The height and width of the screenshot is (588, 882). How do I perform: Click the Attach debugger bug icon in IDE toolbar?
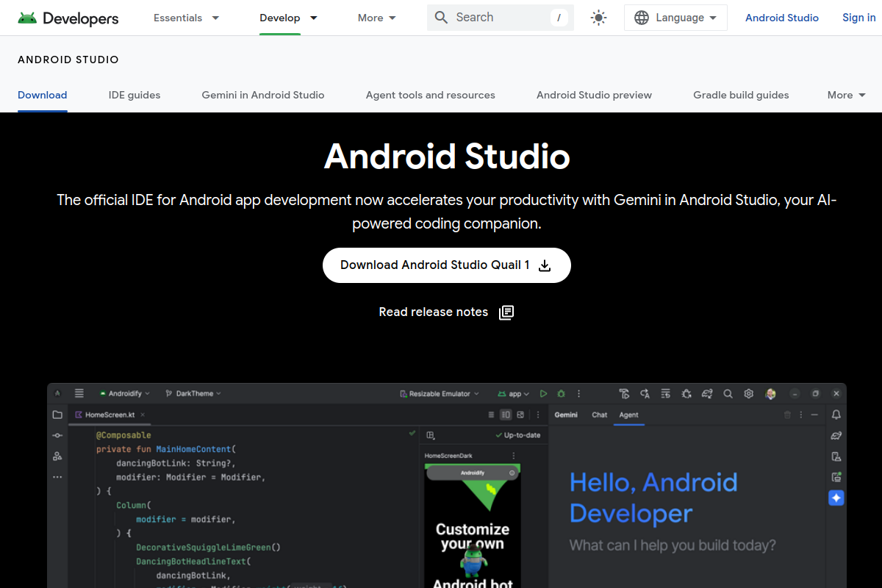point(686,394)
